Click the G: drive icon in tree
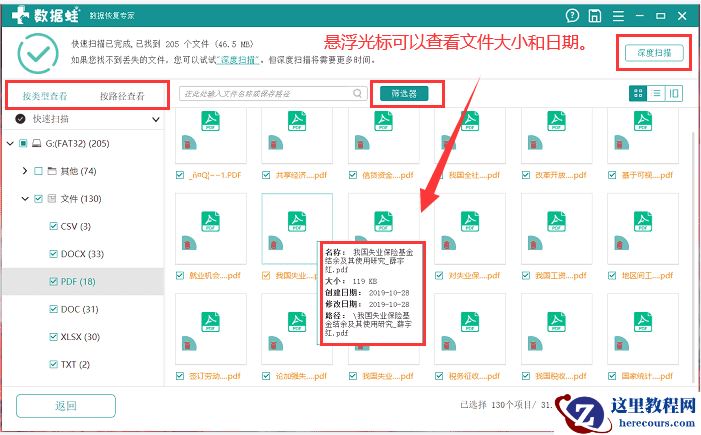The height and width of the screenshot is (435, 701). click(x=37, y=144)
